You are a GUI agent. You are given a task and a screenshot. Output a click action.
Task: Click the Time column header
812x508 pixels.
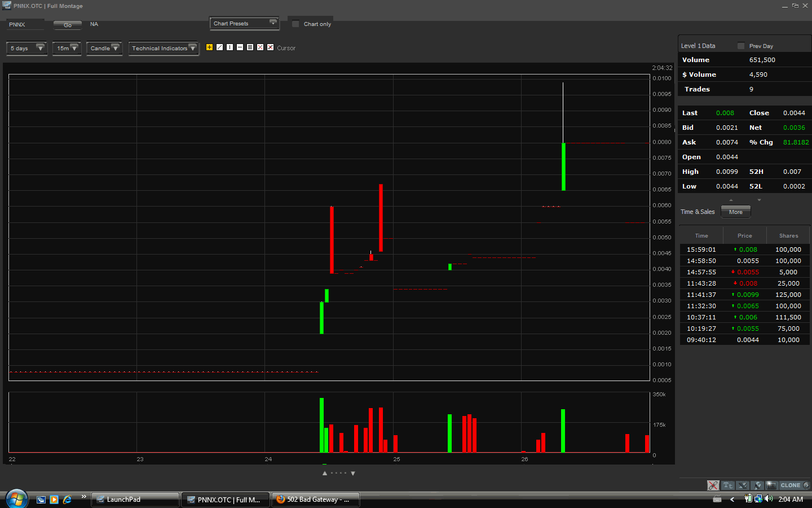[701, 235]
